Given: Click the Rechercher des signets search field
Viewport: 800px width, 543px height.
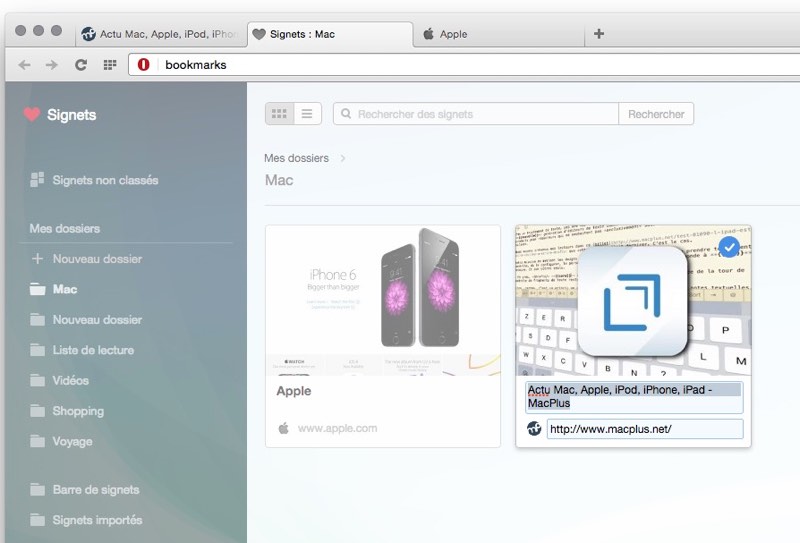Looking at the screenshot, I should click(x=476, y=114).
